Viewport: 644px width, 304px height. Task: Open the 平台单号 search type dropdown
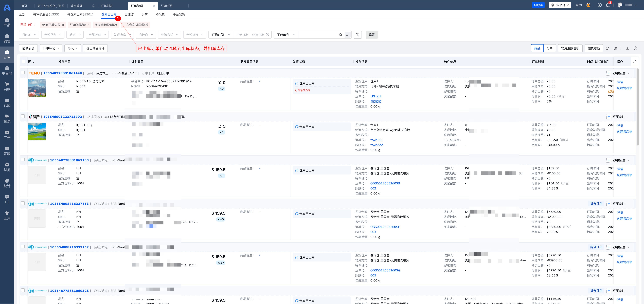tap(286, 35)
